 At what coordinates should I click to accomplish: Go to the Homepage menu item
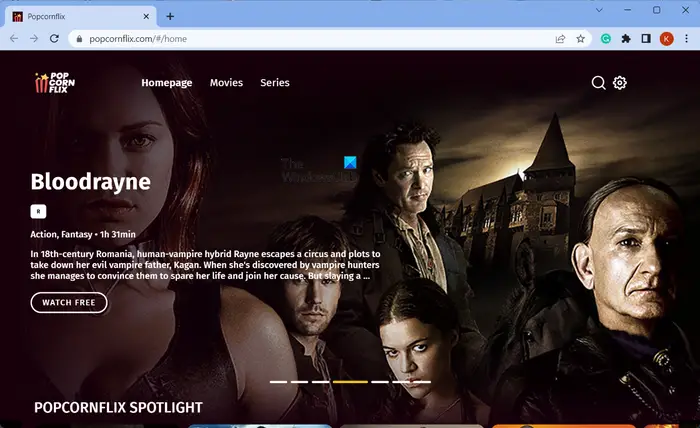pyautogui.click(x=167, y=83)
